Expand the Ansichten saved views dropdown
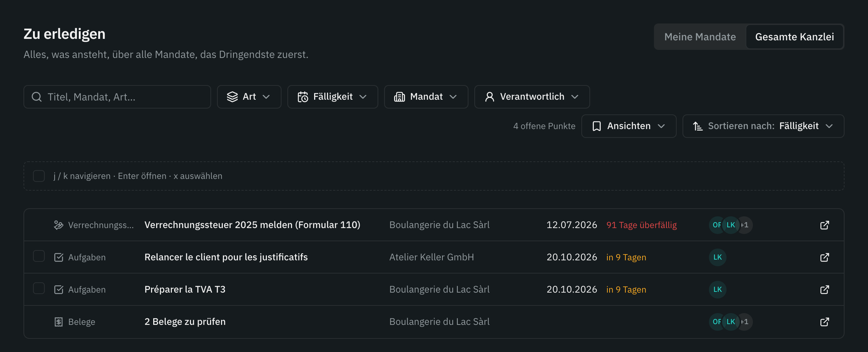Screen dimensions: 868x352 [629, 126]
